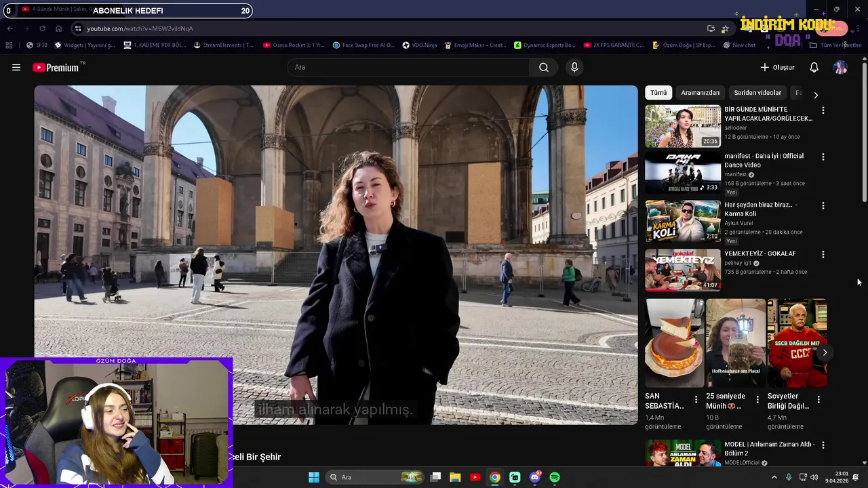
Task: Click the page vertical scrollbar
Action: point(864,132)
